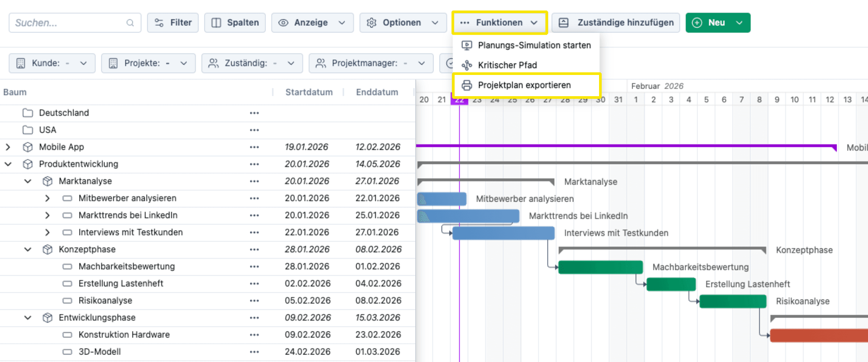868x362 pixels.
Task: Select the Filter funnel icon
Action: [160, 23]
